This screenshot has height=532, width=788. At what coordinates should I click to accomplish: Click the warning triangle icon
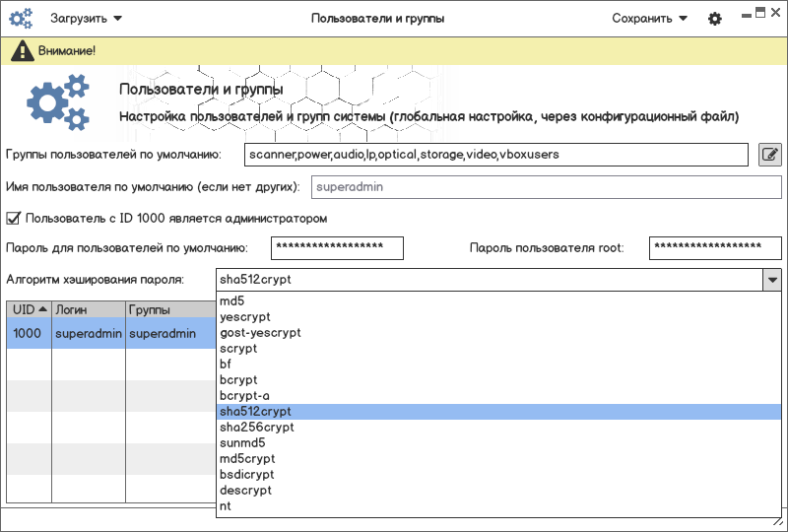coord(18,50)
